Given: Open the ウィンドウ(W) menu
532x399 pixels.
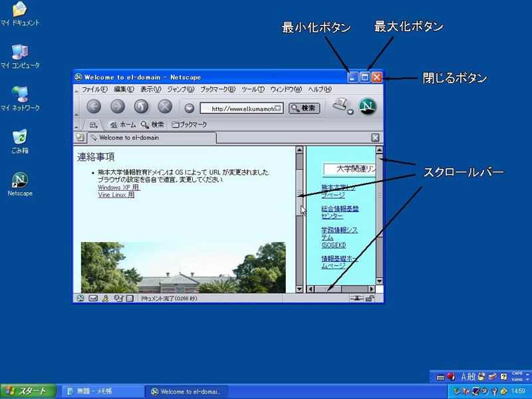Looking at the screenshot, I should [x=286, y=89].
